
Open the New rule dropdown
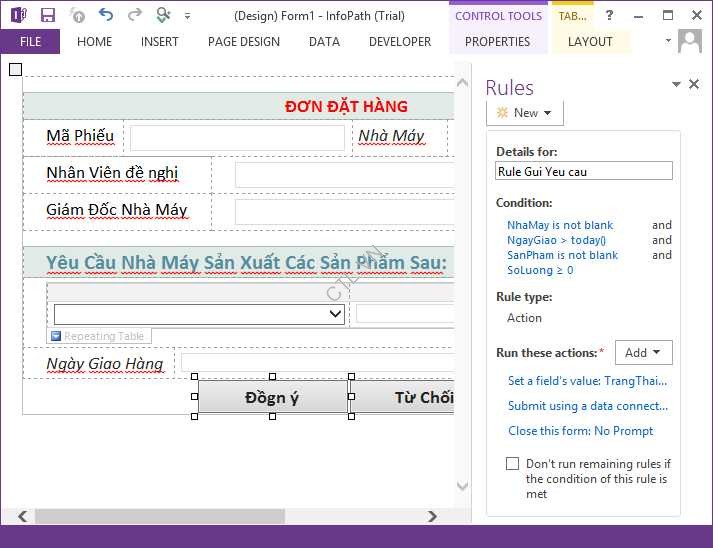tap(525, 113)
